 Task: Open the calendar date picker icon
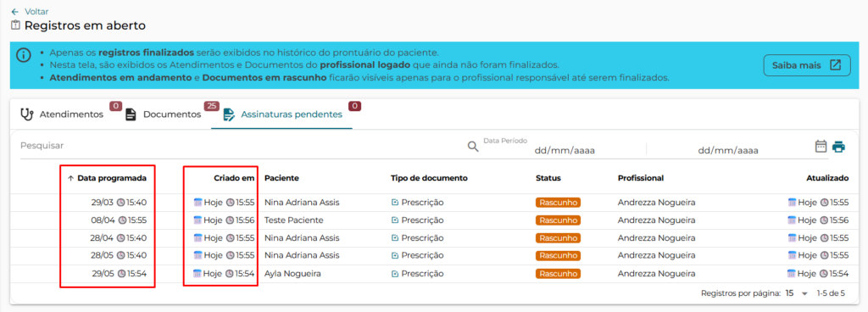click(x=821, y=146)
